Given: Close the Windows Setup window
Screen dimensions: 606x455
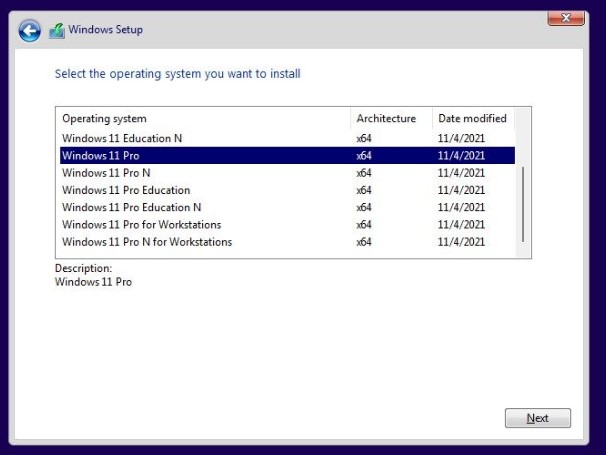Looking at the screenshot, I should [x=566, y=18].
